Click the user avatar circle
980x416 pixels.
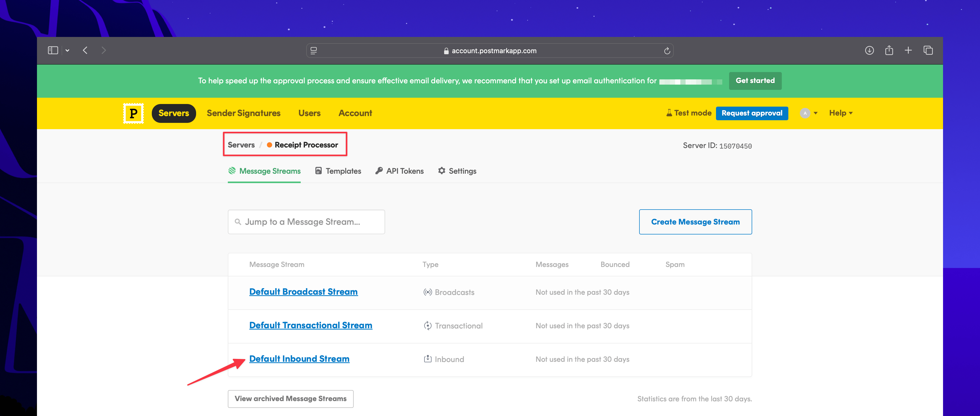click(x=805, y=113)
